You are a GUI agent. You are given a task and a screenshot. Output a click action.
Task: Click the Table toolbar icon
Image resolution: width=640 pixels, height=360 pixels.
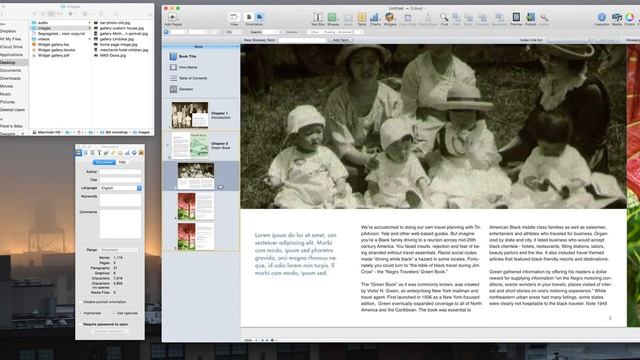coord(362,17)
